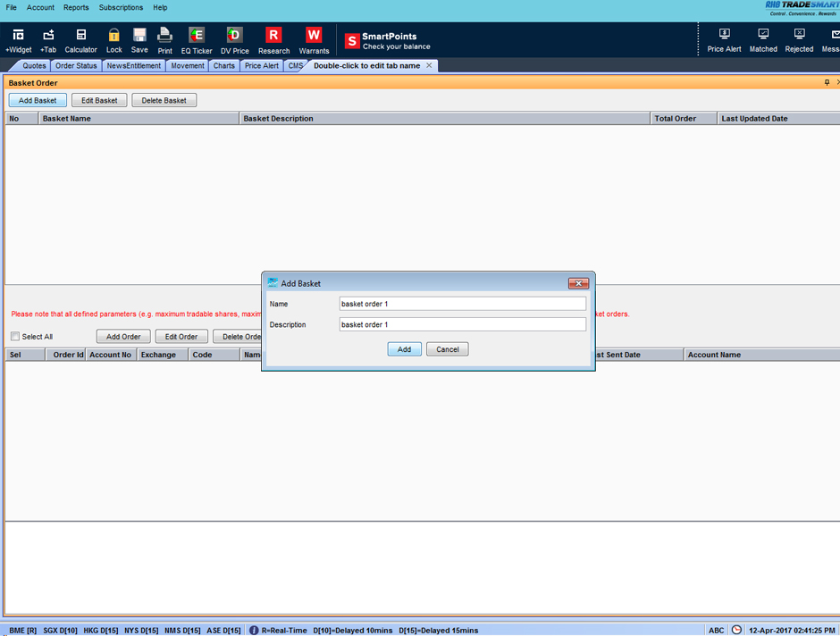Viewport: 840px width, 636px height.
Task: Switch to the NewsEntitlement tab
Action: (x=133, y=66)
